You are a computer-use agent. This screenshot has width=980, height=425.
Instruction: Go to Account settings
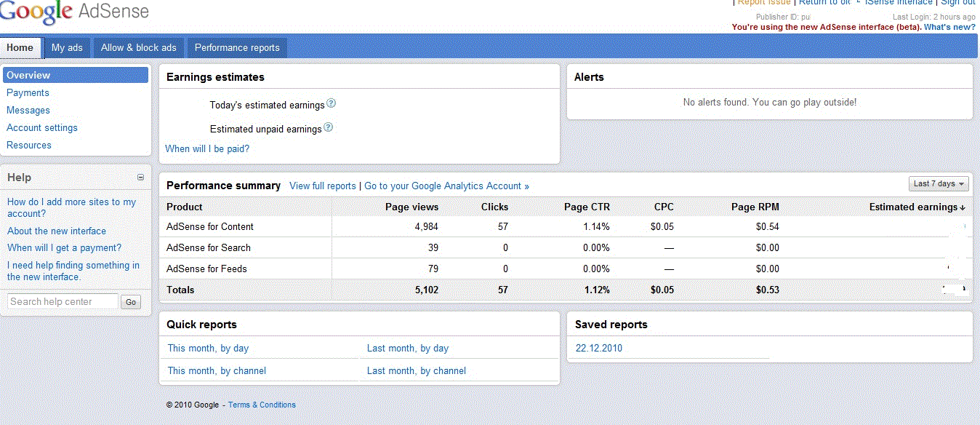pos(42,128)
